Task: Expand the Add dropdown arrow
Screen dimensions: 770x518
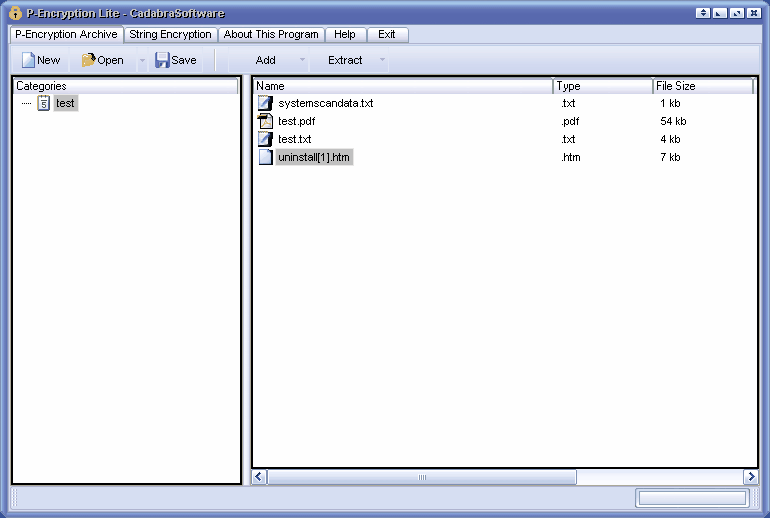Action: pos(302,60)
